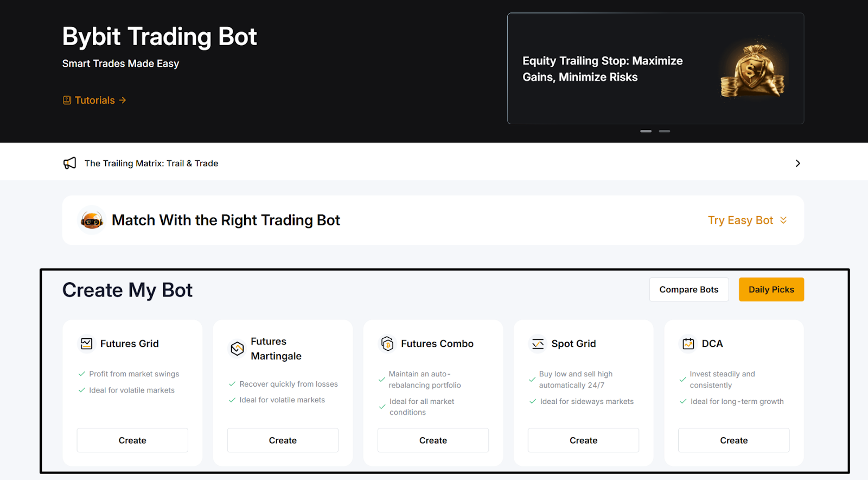Create a DCA bot
This screenshot has height=480, width=868.
[733, 440]
